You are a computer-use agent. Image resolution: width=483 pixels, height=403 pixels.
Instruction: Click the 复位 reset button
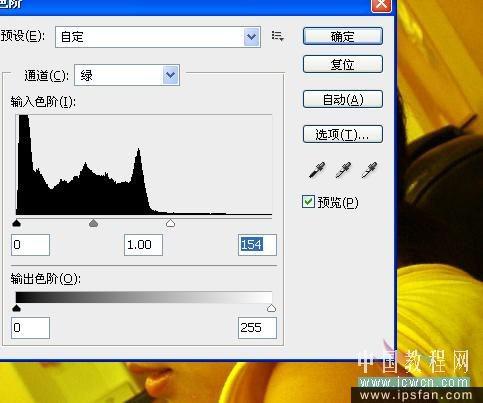[x=343, y=64]
